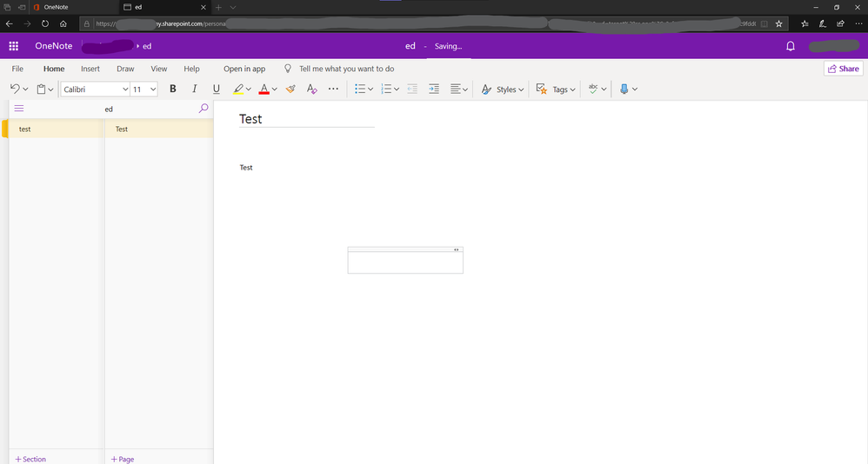Screen dimensions: 868x464
Task: Expand the bullet styles dropdown arrow
Action: pos(371,89)
